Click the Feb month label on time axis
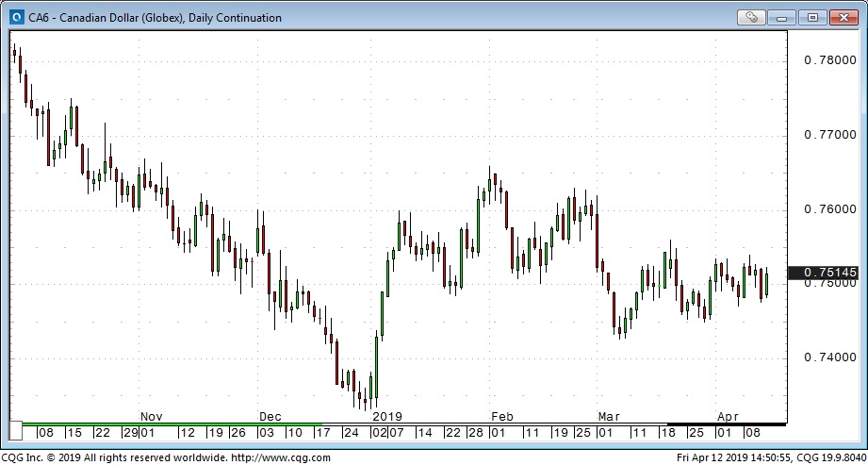 (501, 417)
